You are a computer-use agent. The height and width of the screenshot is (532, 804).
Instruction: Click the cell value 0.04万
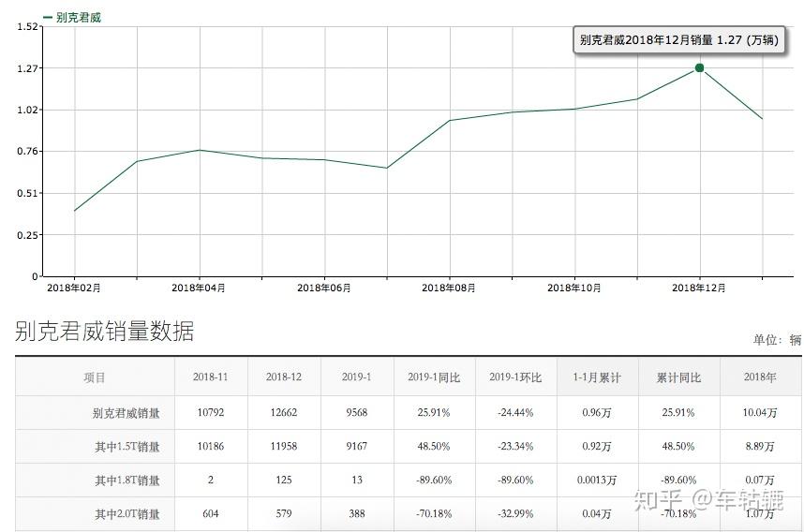[x=597, y=513]
